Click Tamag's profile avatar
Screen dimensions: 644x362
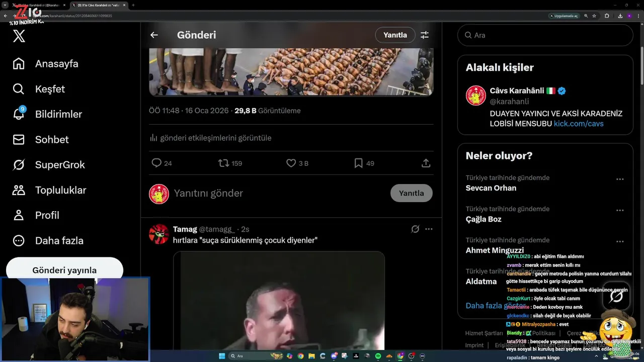click(159, 234)
